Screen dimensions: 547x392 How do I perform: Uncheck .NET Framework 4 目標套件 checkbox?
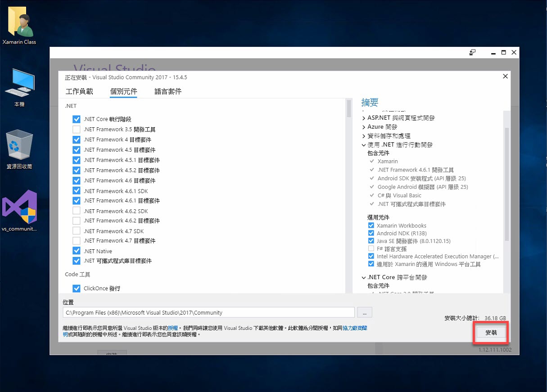pyautogui.click(x=76, y=140)
